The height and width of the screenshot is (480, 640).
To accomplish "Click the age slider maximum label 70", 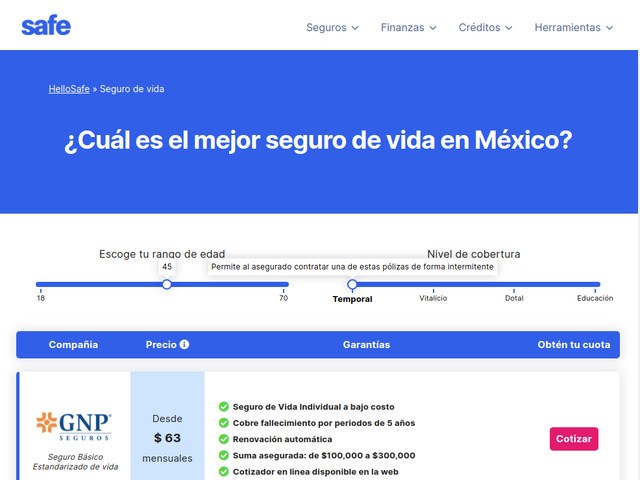I will [283, 298].
